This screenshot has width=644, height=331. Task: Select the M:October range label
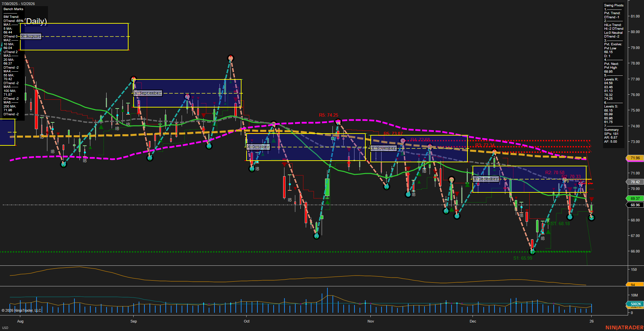(258, 146)
